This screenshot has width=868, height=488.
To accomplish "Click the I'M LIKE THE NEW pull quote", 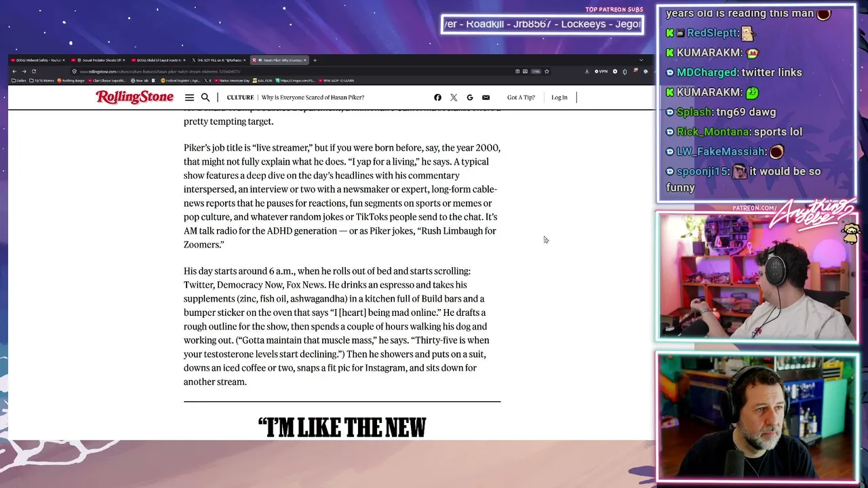I will pos(342,427).
